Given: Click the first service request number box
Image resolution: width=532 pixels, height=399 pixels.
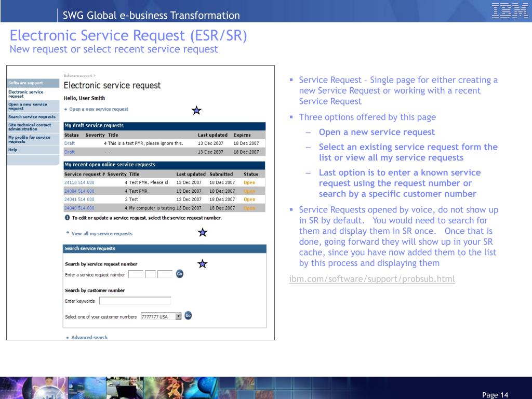Looking at the screenshot, I should pos(136,274).
